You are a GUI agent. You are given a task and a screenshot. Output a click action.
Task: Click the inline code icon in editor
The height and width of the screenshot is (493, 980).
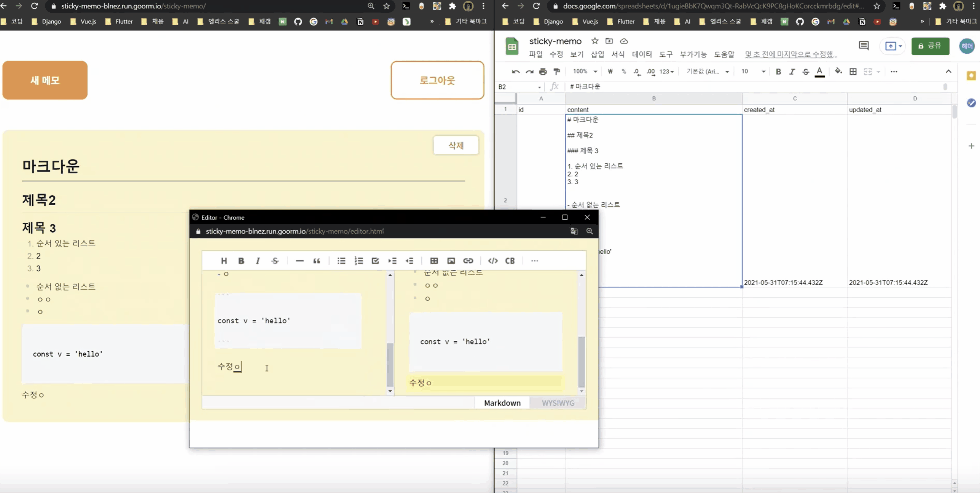tap(493, 261)
